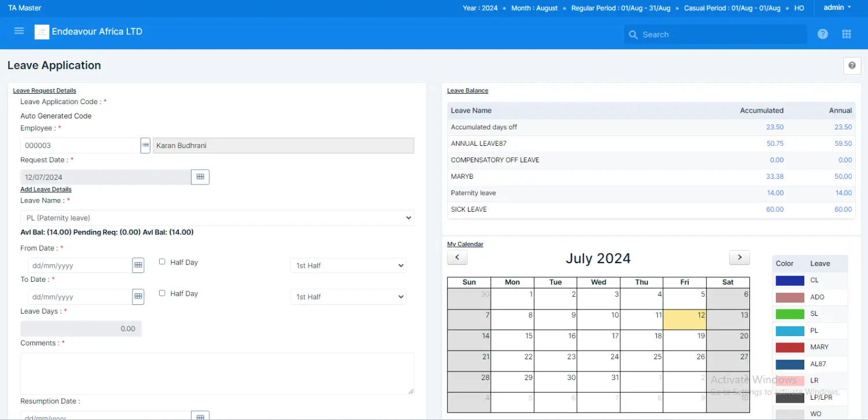
Task: Open the hamburger navigation menu
Action: click(x=19, y=31)
